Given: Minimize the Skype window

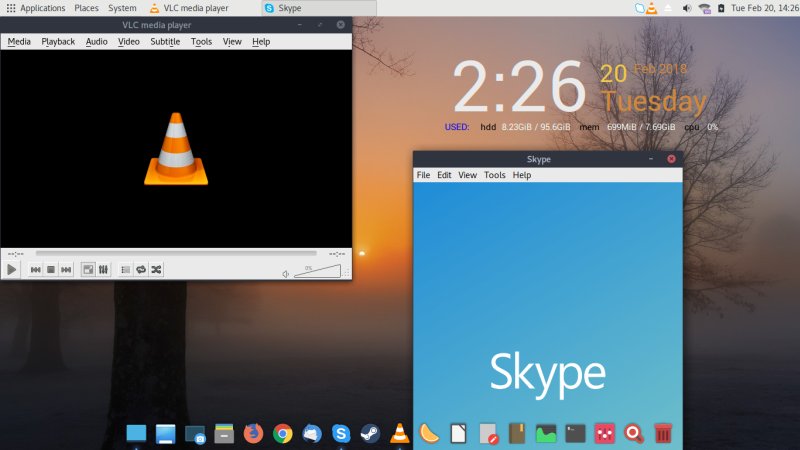Looking at the screenshot, I should [651, 159].
